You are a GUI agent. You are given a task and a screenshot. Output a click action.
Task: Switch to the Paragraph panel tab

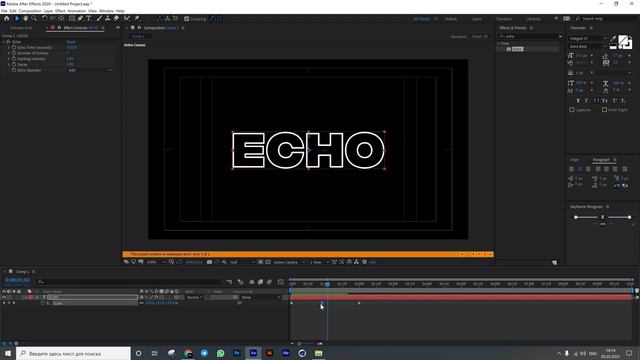pyautogui.click(x=601, y=160)
